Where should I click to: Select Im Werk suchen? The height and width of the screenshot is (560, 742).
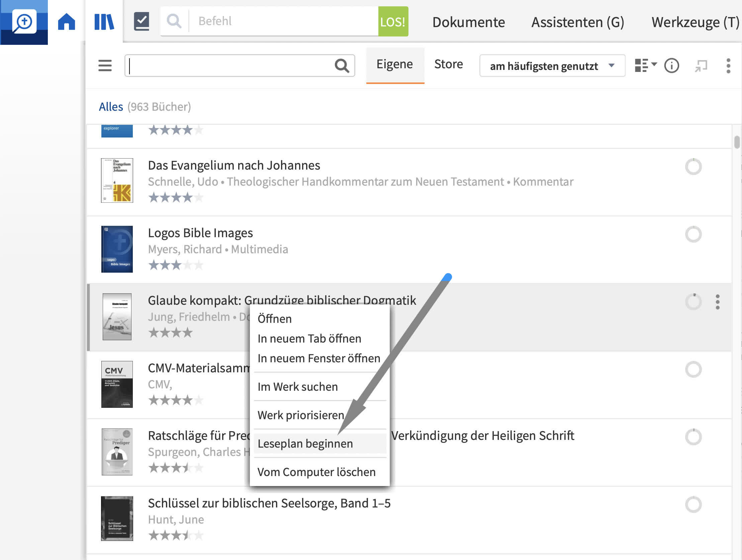click(x=297, y=387)
